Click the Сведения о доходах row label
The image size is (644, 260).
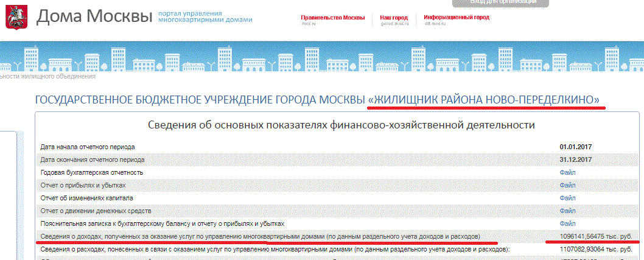(x=260, y=237)
